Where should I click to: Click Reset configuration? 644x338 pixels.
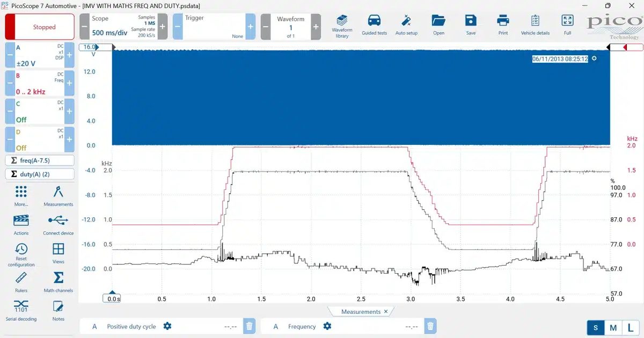(x=21, y=255)
